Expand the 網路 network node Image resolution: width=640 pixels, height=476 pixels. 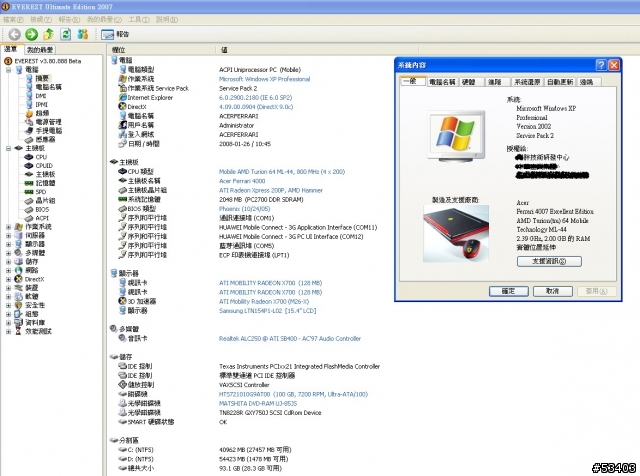[8, 270]
